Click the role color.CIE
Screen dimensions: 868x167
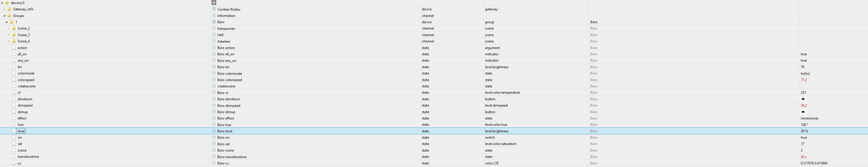pyautogui.click(x=492, y=163)
